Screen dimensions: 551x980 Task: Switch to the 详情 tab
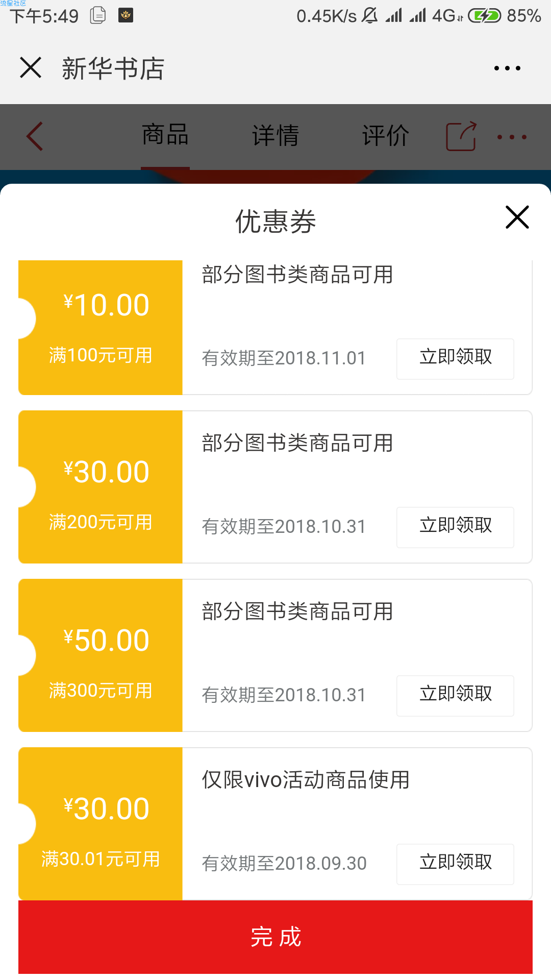tap(275, 135)
